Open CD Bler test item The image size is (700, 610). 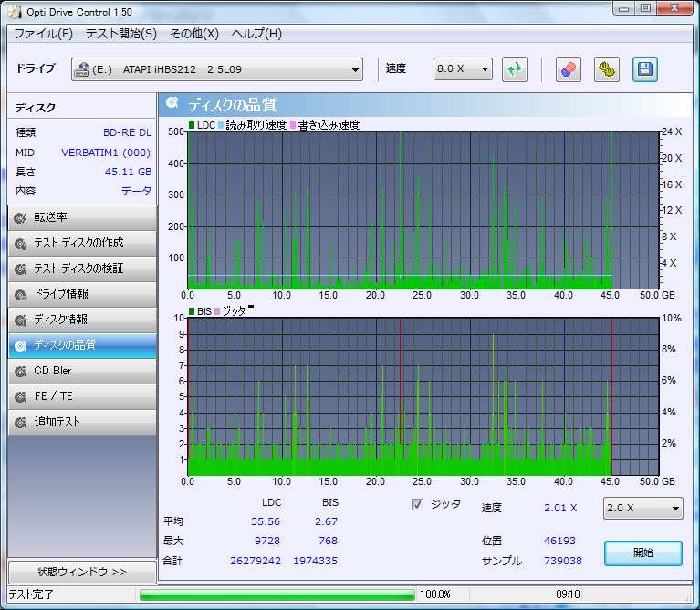pos(81,371)
